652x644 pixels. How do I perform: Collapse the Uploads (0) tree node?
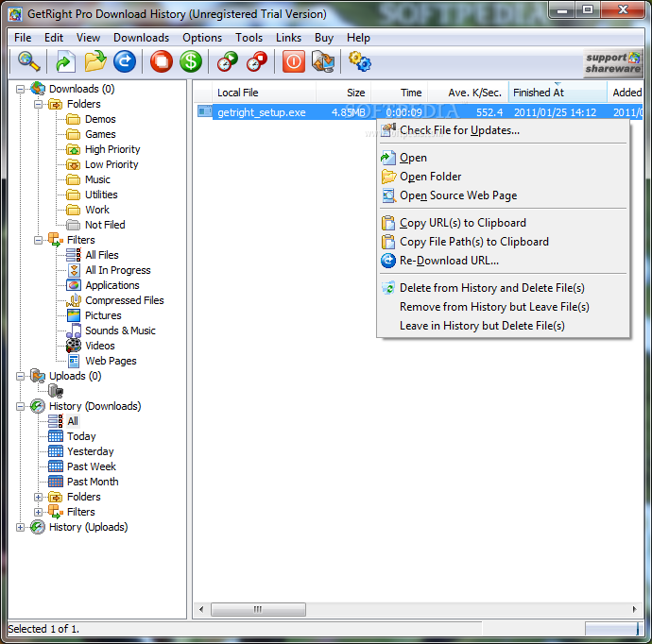click(x=20, y=376)
